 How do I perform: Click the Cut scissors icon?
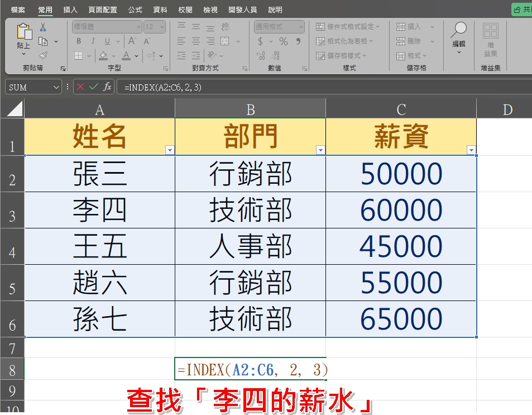pyautogui.click(x=43, y=27)
